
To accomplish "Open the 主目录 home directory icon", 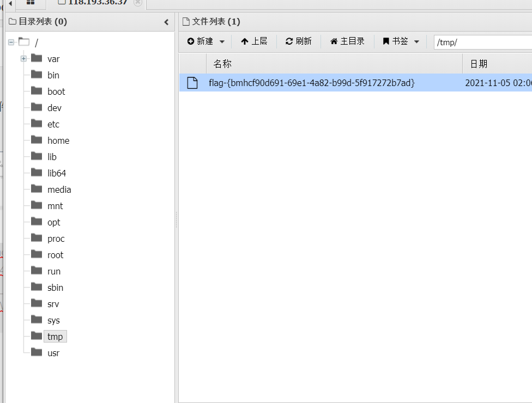I will click(335, 41).
